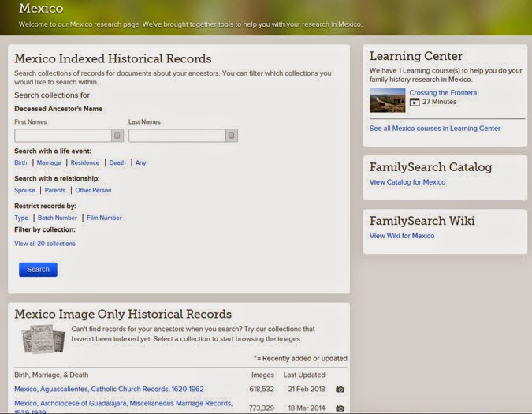Open View all 20 collections

(45, 244)
